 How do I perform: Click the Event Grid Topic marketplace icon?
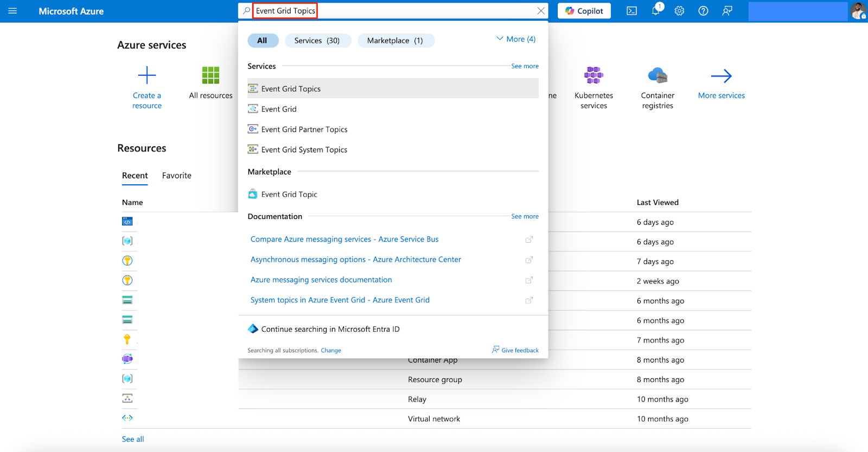(253, 194)
